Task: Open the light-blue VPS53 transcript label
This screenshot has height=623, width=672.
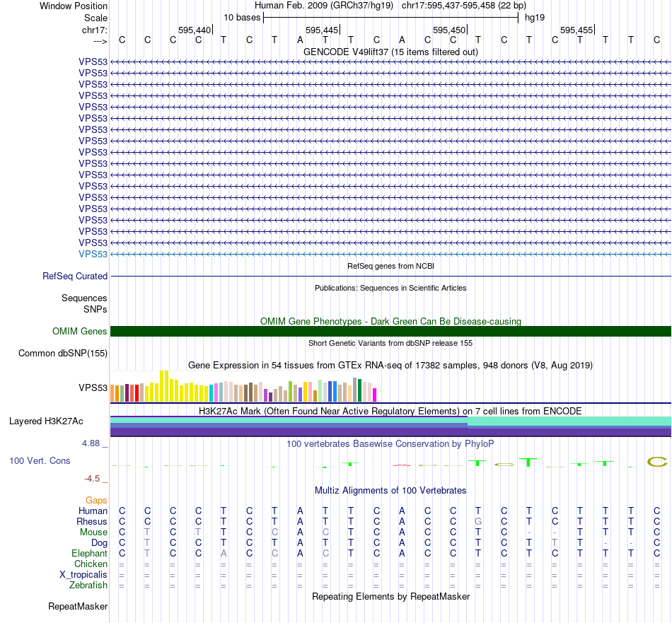Action: [93, 254]
